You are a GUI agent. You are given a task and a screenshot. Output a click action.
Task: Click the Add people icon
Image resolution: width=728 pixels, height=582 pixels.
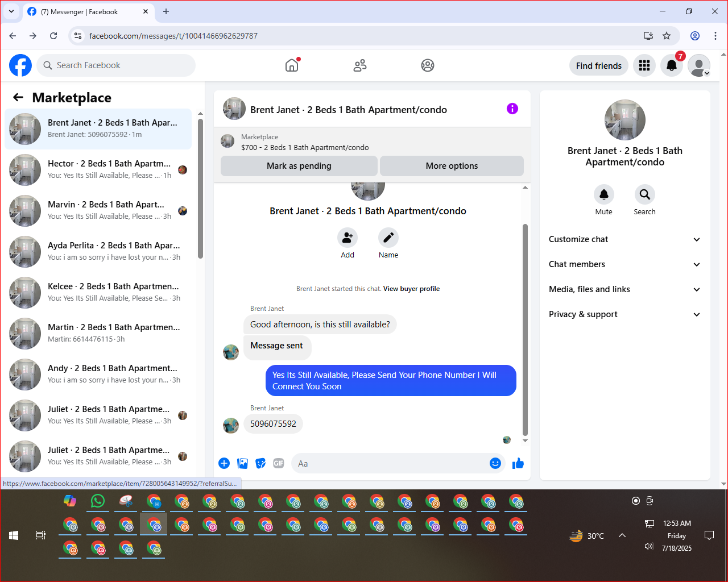pyautogui.click(x=348, y=238)
